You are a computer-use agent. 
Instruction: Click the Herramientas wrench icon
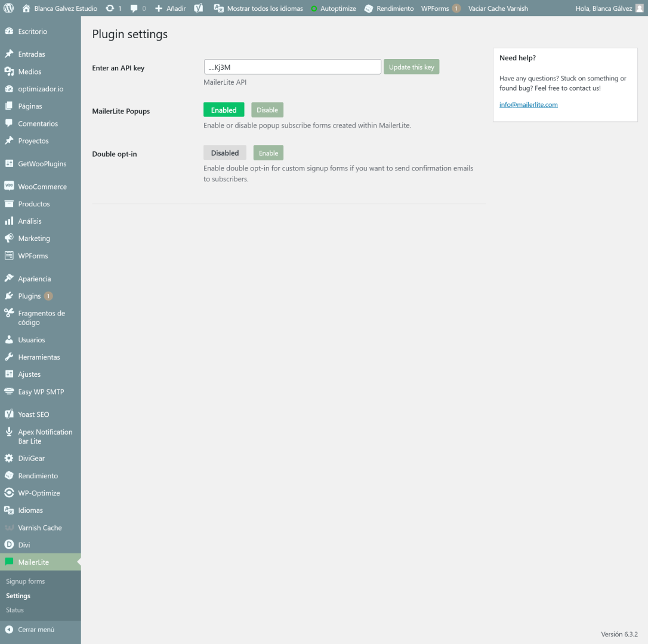coord(9,357)
